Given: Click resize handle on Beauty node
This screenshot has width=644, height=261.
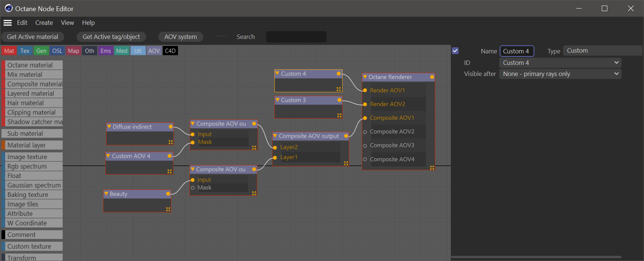Looking at the screenshot, I should point(168,209).
